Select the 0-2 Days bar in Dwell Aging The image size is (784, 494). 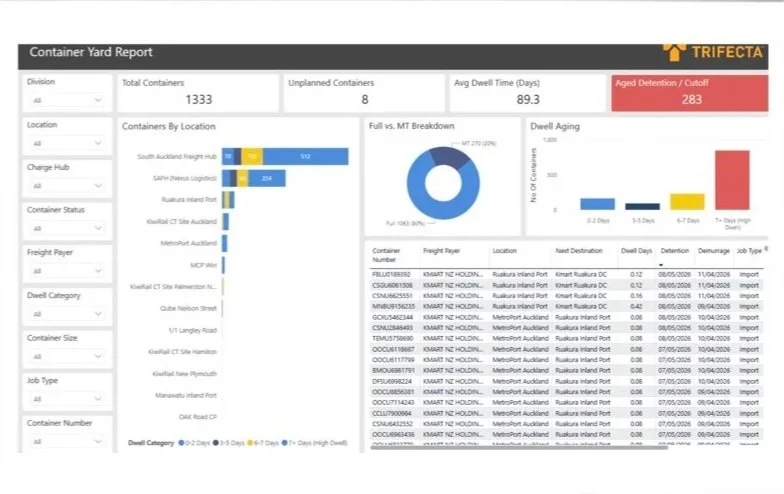(x=597, y=204)
